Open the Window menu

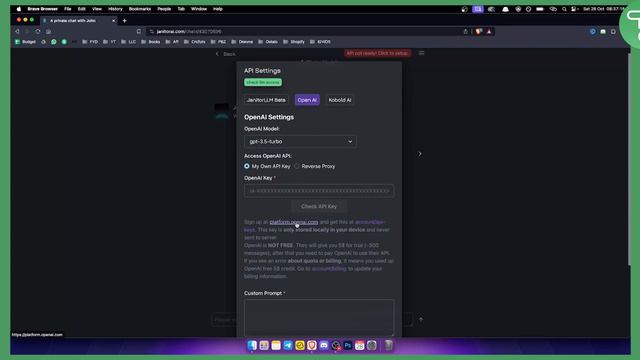[x=199, y=9]
